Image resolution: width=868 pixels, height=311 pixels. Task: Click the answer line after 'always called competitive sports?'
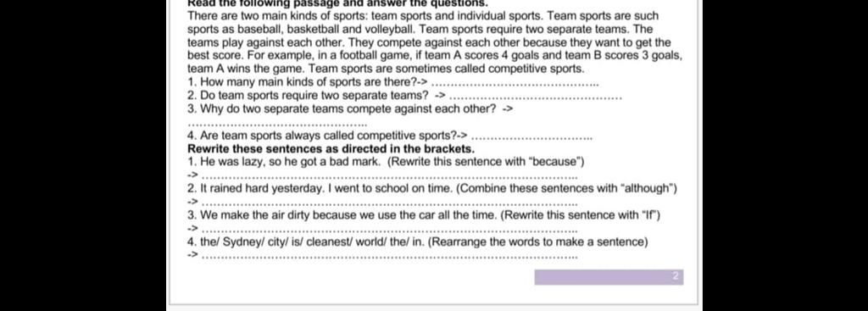[x=534, y=138]
